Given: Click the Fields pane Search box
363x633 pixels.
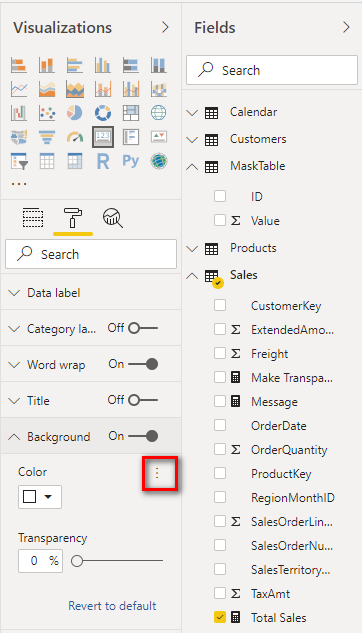Looking at the screenshot, I should point(272,70).
